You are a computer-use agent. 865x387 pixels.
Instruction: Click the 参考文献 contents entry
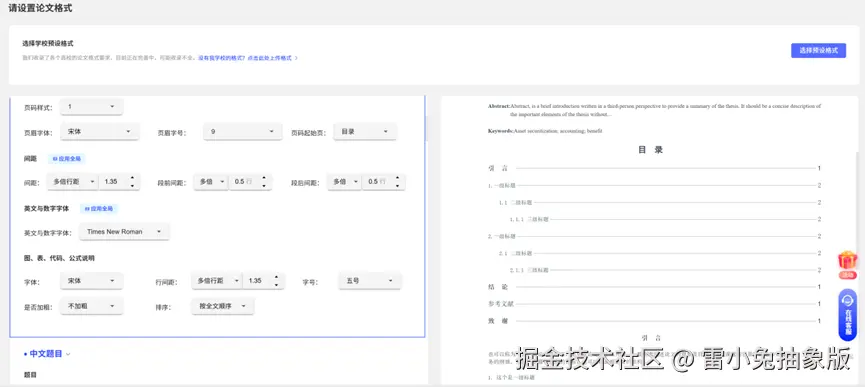pyautogui.click(x=654, y=304)
